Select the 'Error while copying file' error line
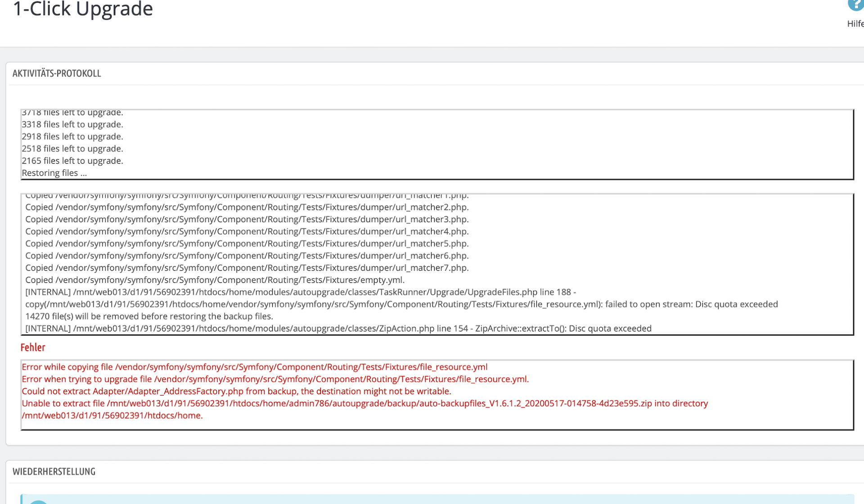Image resolution: width=864 pixels, height=504 pixels. tap(255, 367)
